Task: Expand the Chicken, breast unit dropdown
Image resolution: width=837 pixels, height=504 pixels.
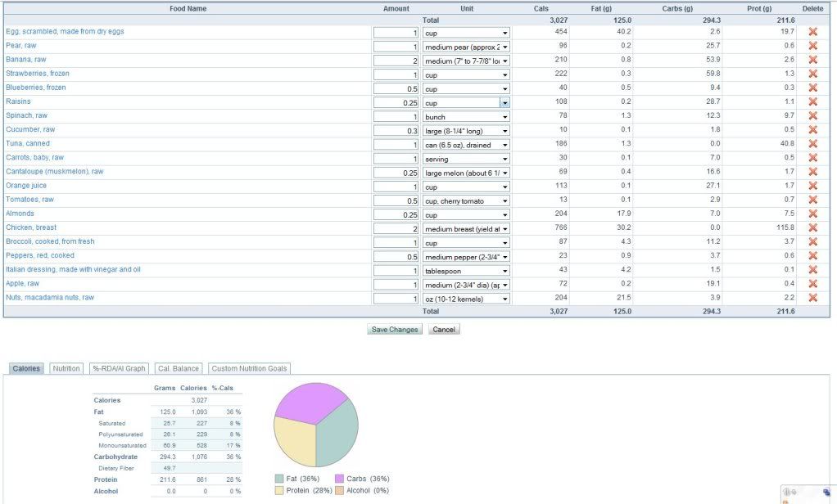Action: (x=466, y=229)
